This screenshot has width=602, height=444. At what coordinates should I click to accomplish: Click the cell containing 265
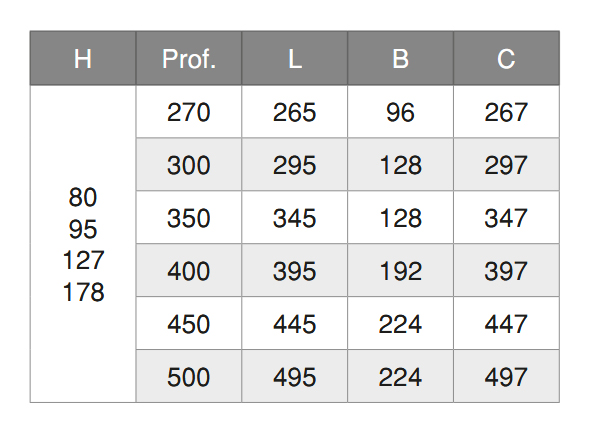click(295, 112)
